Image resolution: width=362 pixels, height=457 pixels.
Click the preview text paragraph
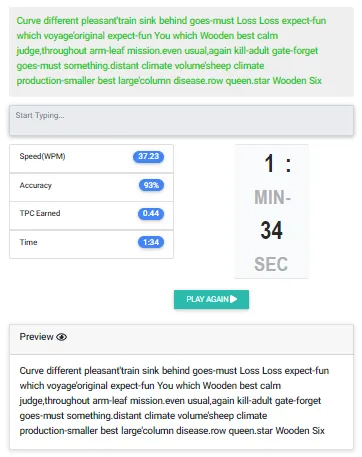click(x=174, y=401)
